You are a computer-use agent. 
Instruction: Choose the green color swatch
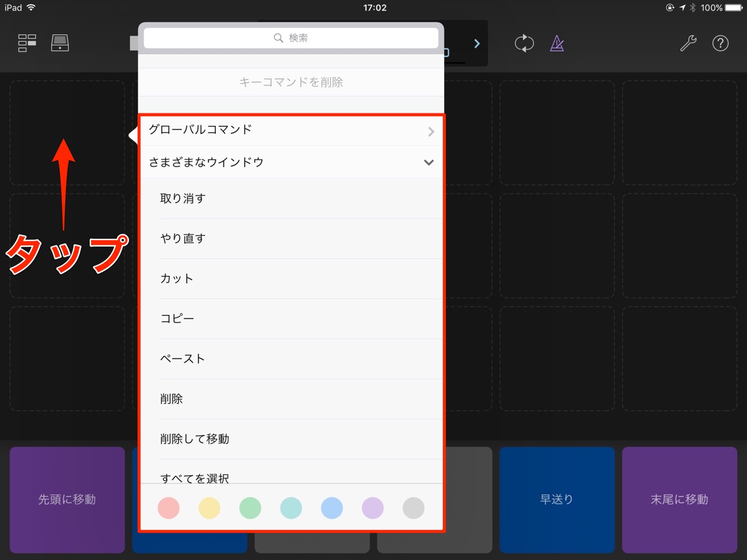tap(251, 508)
